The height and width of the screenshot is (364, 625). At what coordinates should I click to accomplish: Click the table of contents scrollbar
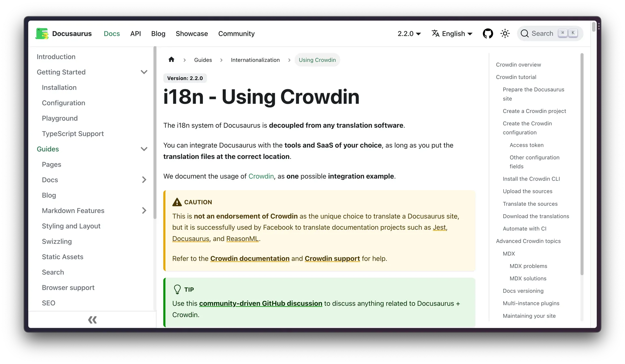(582, 163)
